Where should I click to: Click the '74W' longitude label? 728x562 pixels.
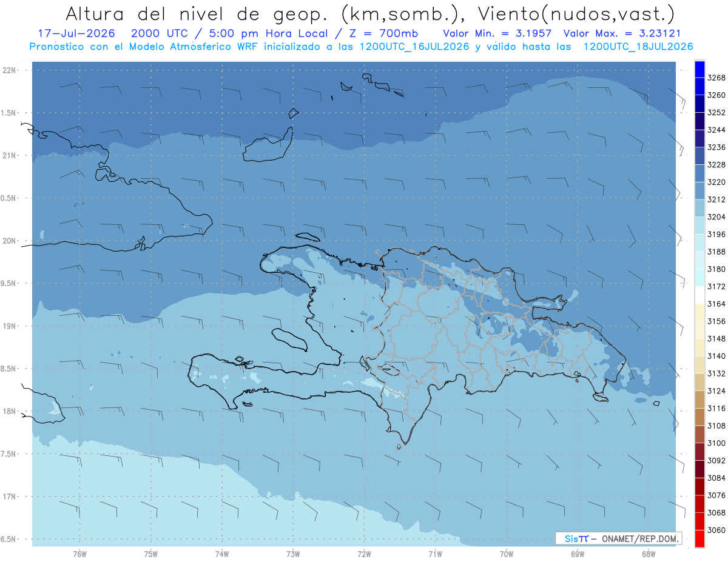[222, 554]
